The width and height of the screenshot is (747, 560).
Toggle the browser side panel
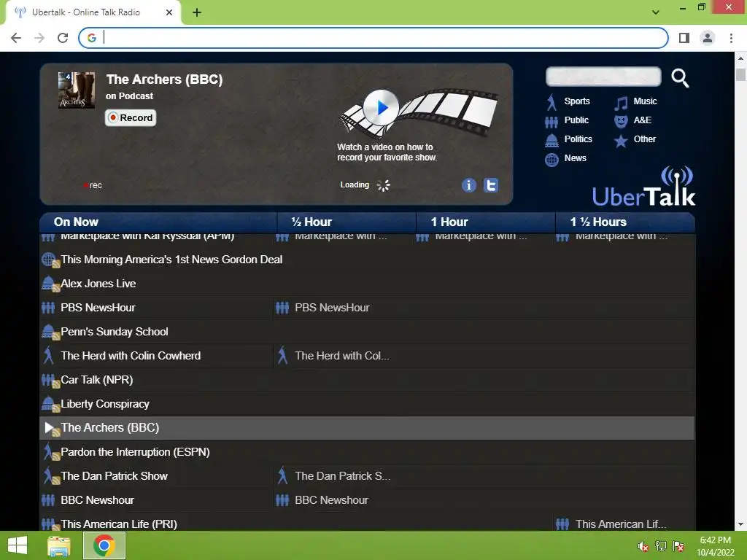click(684, 38)
